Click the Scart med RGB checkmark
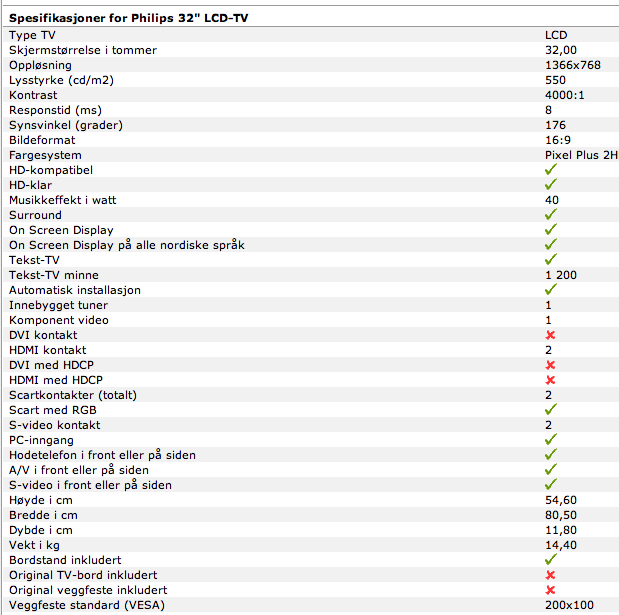Viewport: 619px width, 615px height. click(x=550, y=410)
